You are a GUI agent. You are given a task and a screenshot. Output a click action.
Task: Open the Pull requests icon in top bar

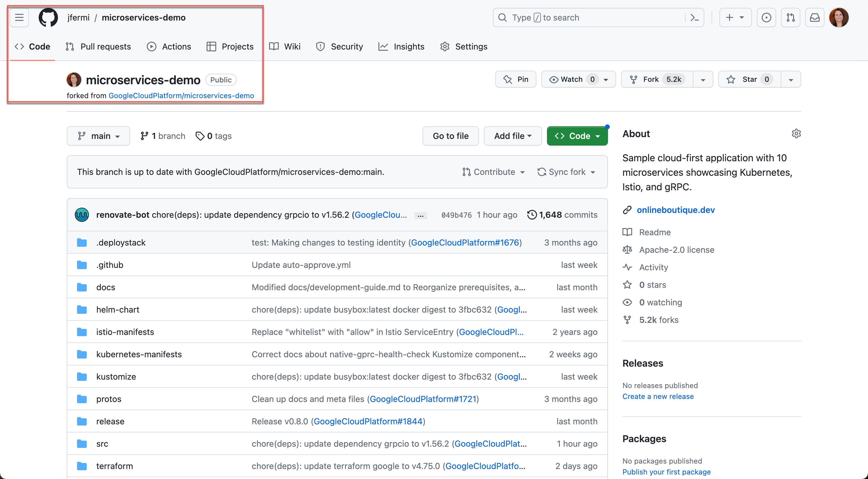pos(790,18)
